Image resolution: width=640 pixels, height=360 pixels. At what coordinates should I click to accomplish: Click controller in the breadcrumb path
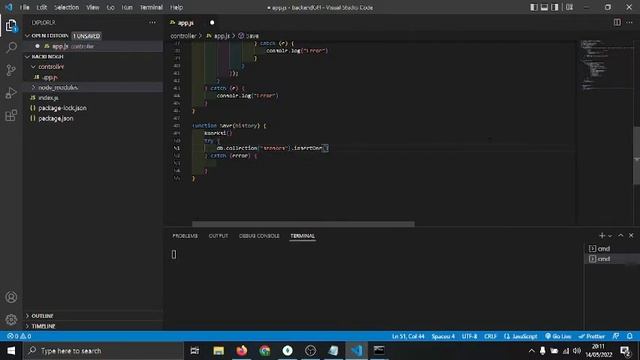click(183, 36)
